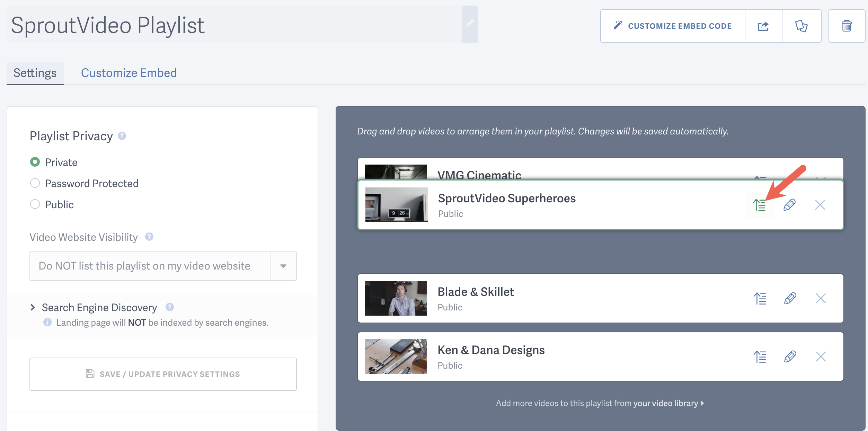Switch to the Customize Embed tab

click(129, 73)
